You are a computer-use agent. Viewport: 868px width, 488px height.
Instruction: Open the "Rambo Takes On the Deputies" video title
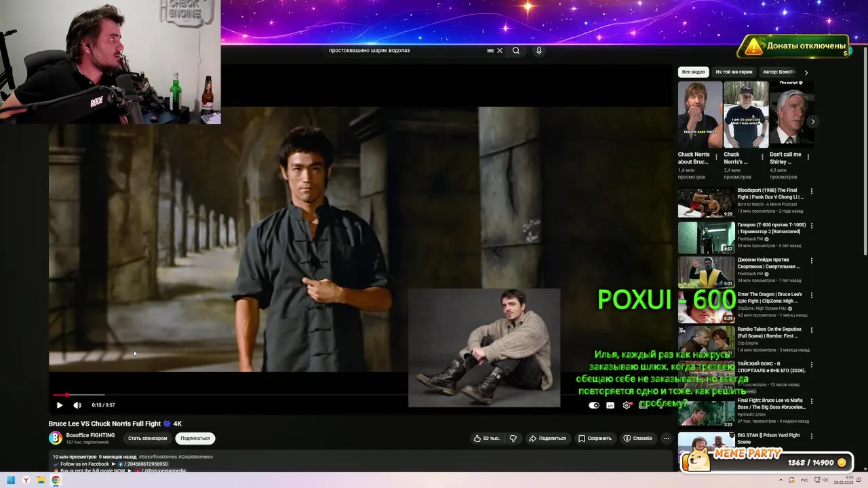click(x=770, y=332)
